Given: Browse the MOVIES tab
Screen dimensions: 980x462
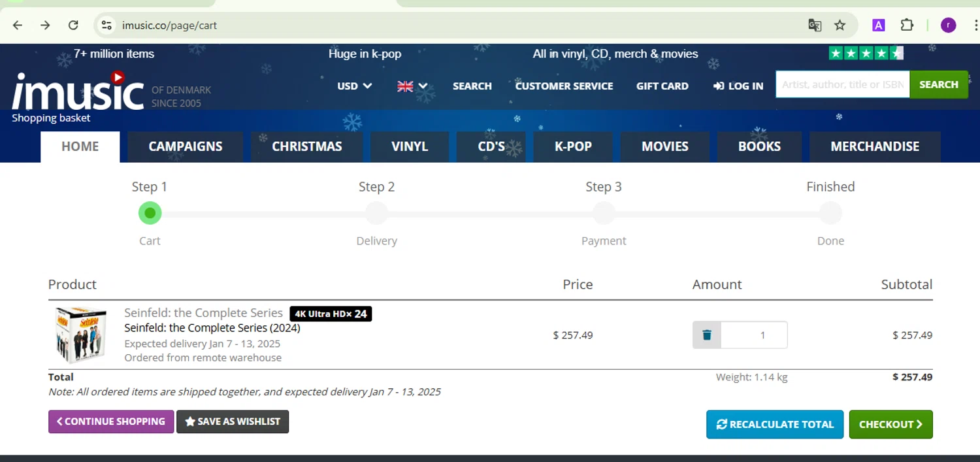Looking at the screenshot, I should (665, 146).
